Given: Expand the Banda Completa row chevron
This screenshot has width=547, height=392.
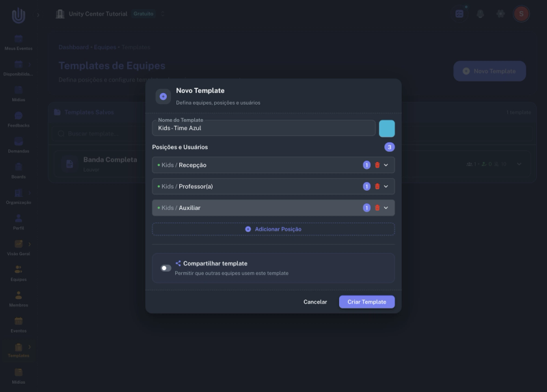Looking at the screenshot, I should tap(519, 164).
